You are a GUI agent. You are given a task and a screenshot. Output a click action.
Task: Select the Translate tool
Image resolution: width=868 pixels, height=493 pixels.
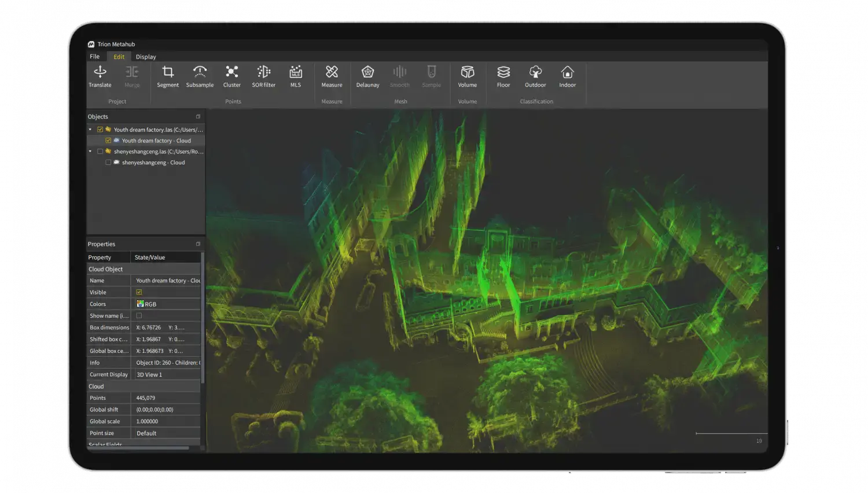(100, 76)
